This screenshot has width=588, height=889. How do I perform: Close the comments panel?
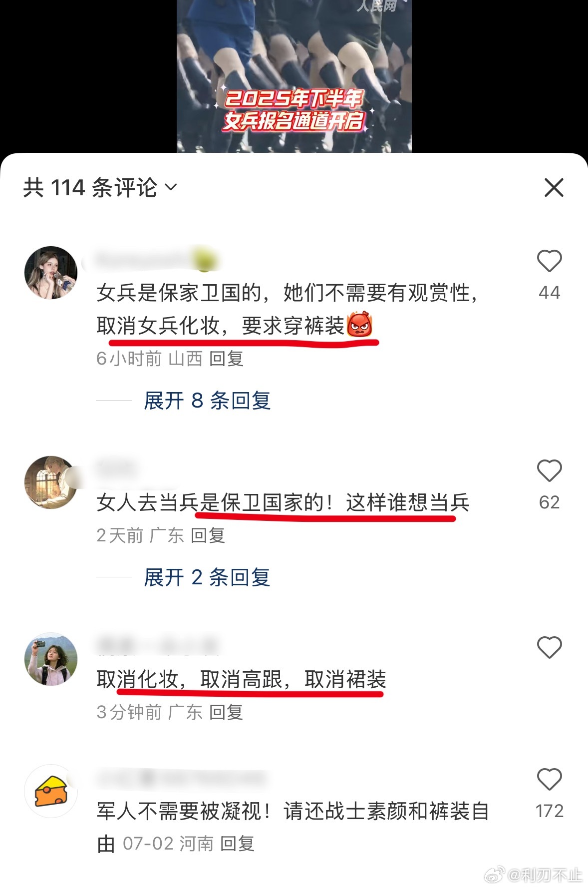click(x=554, y=188)
